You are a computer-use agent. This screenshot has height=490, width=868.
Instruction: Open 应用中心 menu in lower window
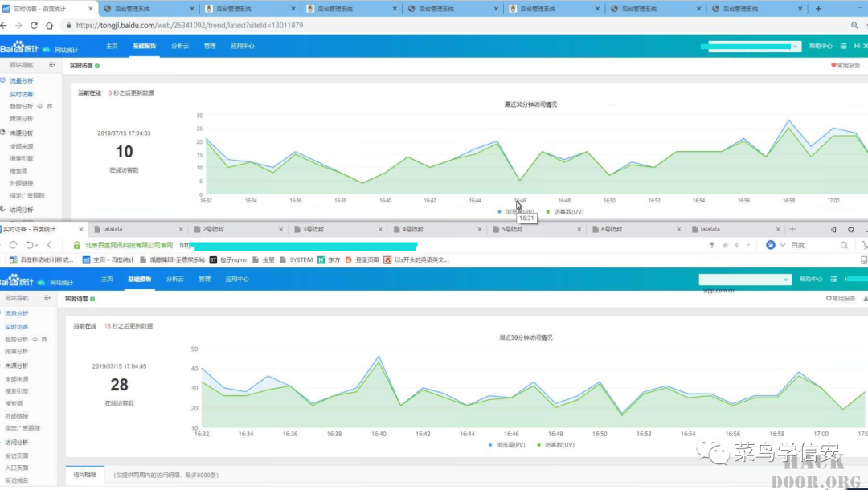237,280
